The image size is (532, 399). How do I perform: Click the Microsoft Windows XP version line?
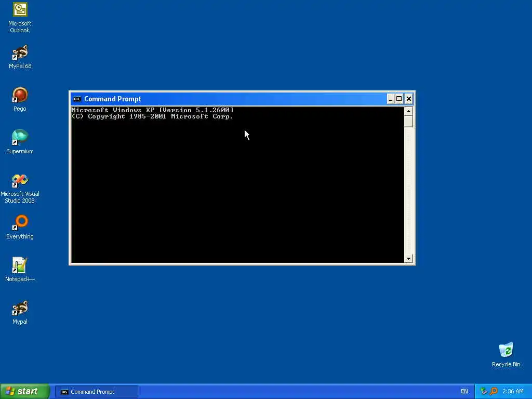tap(152, 110)
